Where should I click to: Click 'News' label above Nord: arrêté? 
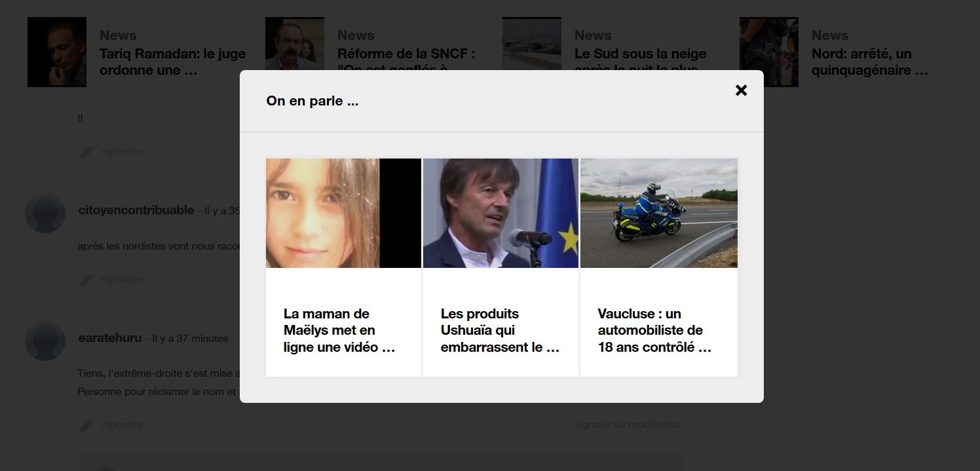tap(830, 35)
